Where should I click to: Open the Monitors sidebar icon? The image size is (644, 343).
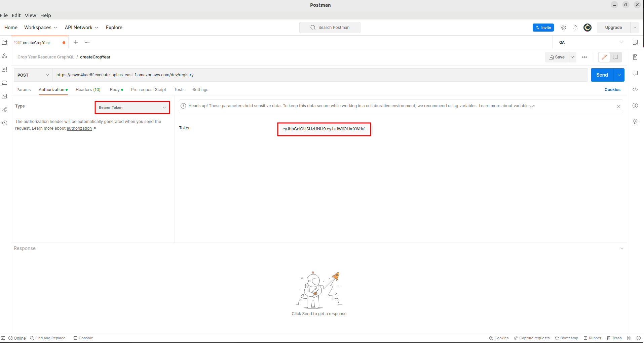point(4,96)
